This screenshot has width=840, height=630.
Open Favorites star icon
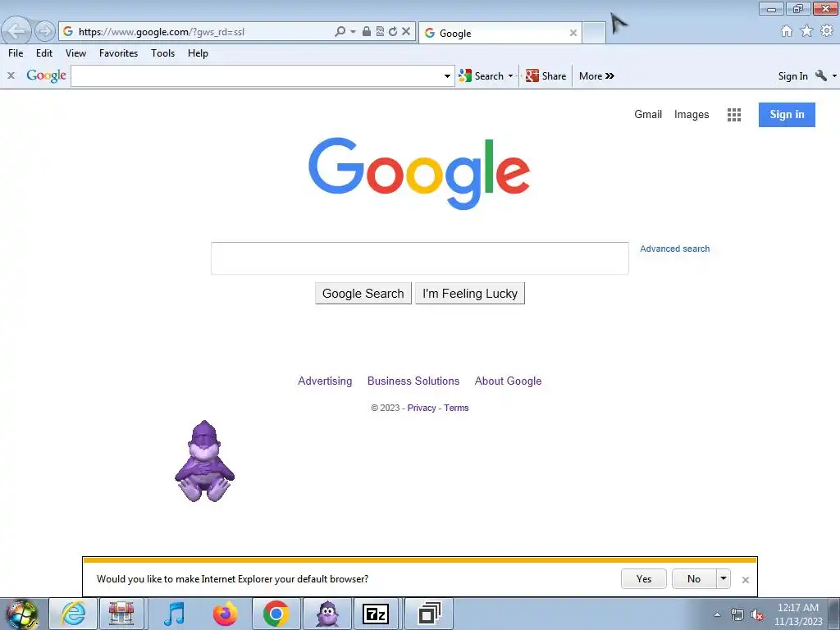click(806, 31)
